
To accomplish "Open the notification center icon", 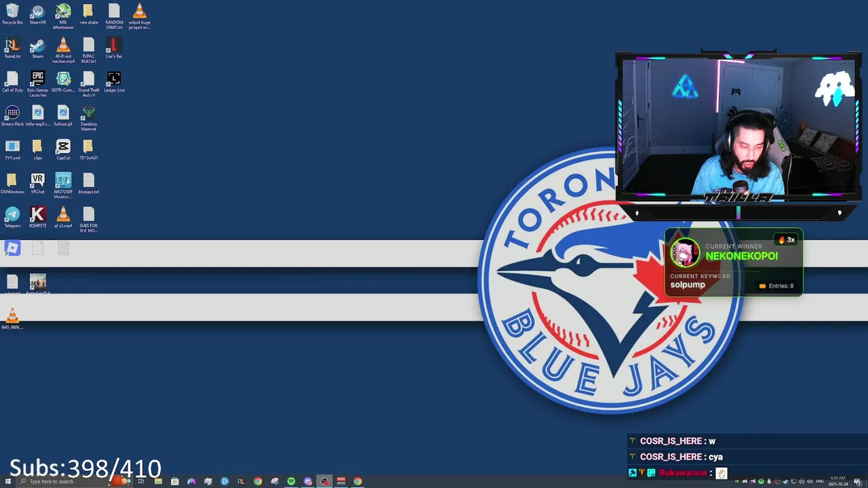I will pyautogui.click(x=858, y=481).
